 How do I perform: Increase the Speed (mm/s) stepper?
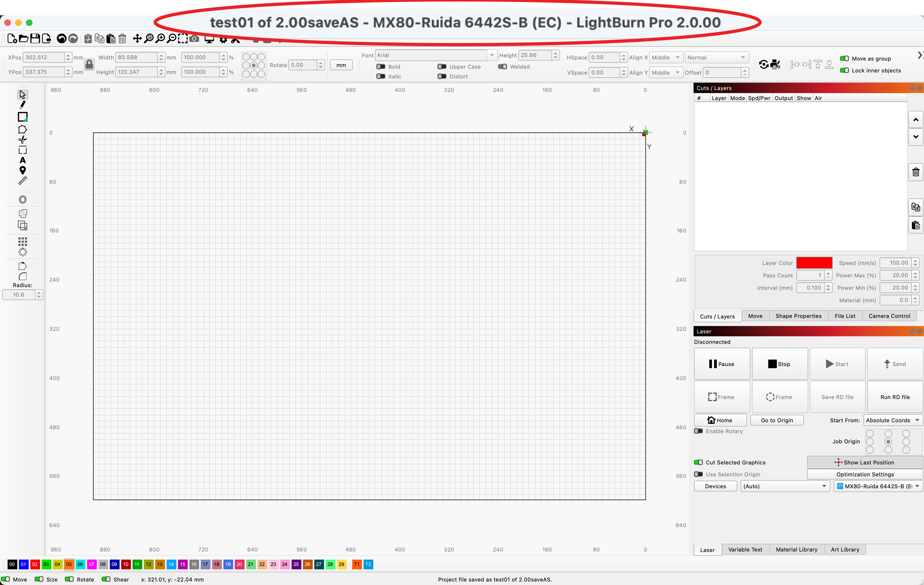916,261
